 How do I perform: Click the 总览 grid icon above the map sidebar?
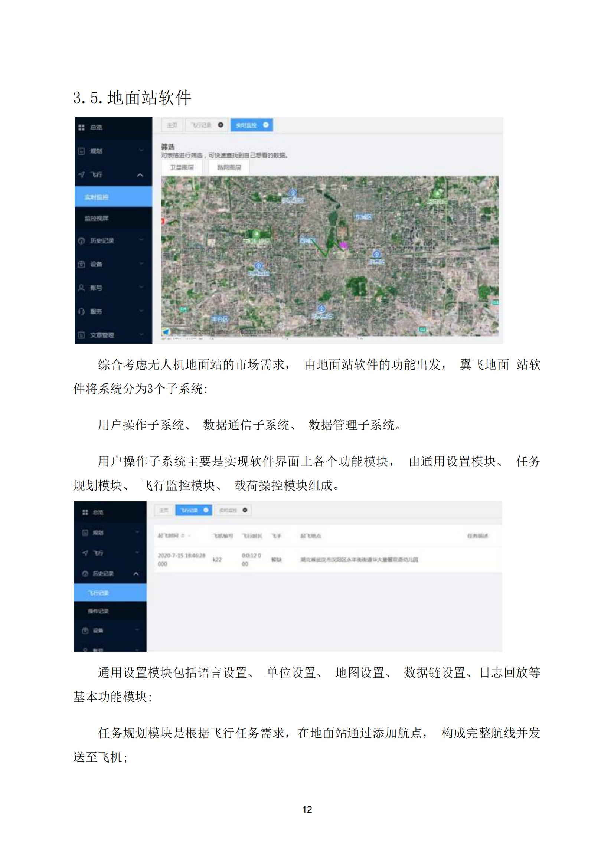click(x=81, y=127)
